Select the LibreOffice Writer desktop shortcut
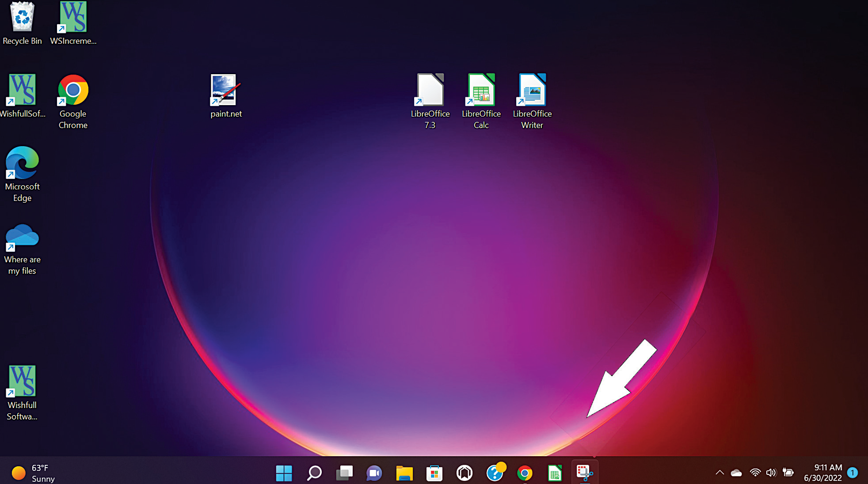The image size is (868, 484). pos(532,102)
